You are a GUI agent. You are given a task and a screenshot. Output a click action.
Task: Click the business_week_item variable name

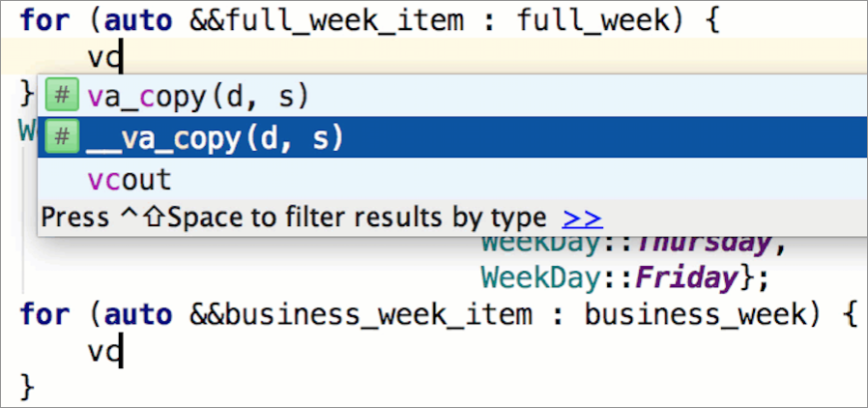(x=379, y=315)
